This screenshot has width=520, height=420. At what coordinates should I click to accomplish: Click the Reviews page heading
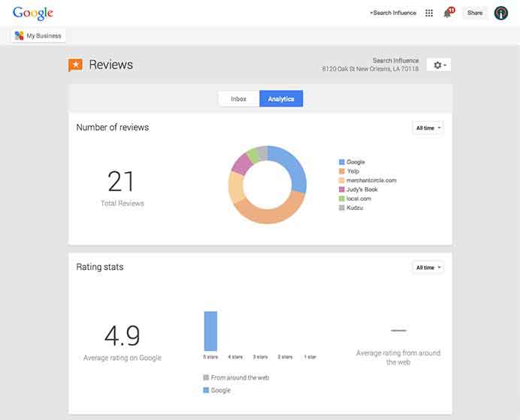[110, 65]
